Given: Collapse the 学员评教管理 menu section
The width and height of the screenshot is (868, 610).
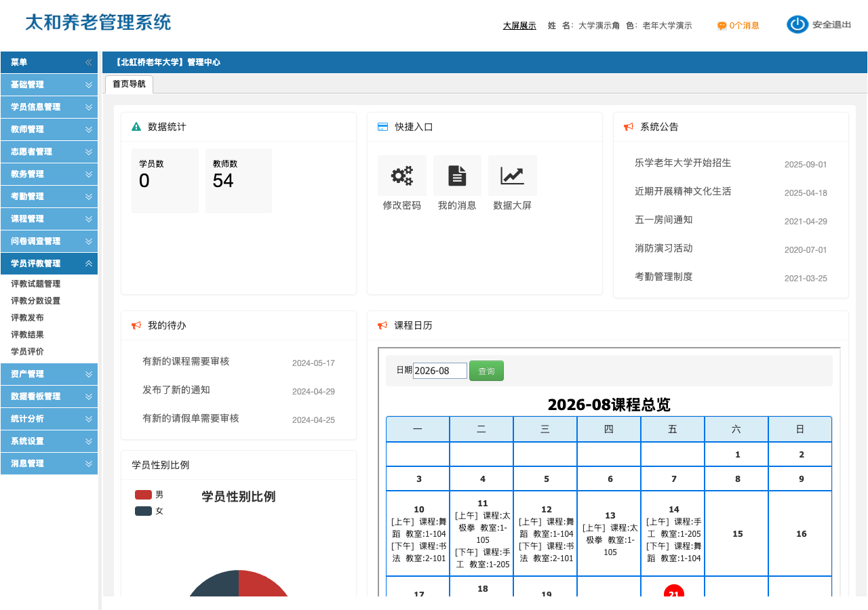Looking at the screenshot, I should pyautogui.click(x=49, y=264).
